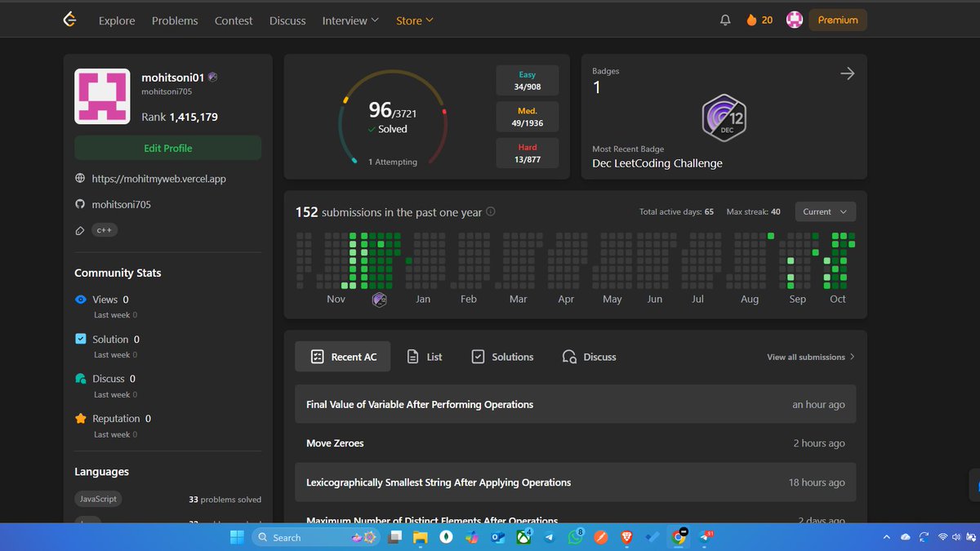Switch to the Solutions tab

502,357
